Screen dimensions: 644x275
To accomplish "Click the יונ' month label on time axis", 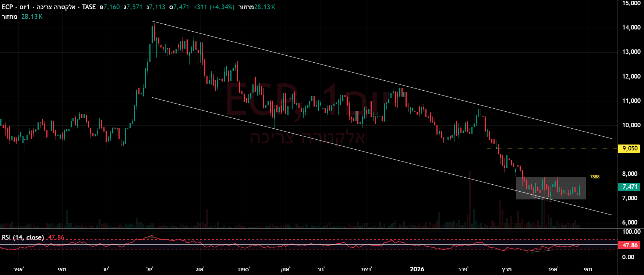I will (106, 269).
